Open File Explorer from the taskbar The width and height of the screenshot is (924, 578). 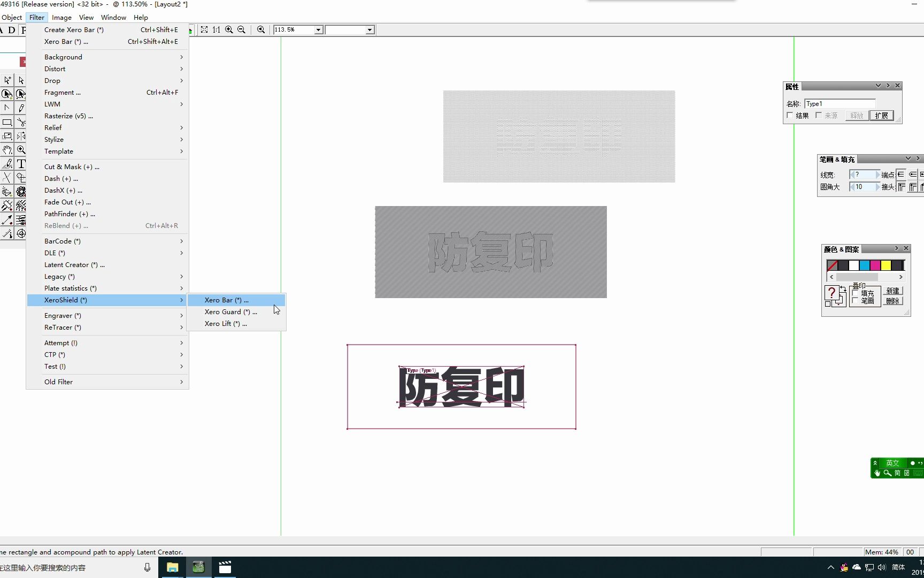point(172,567)
